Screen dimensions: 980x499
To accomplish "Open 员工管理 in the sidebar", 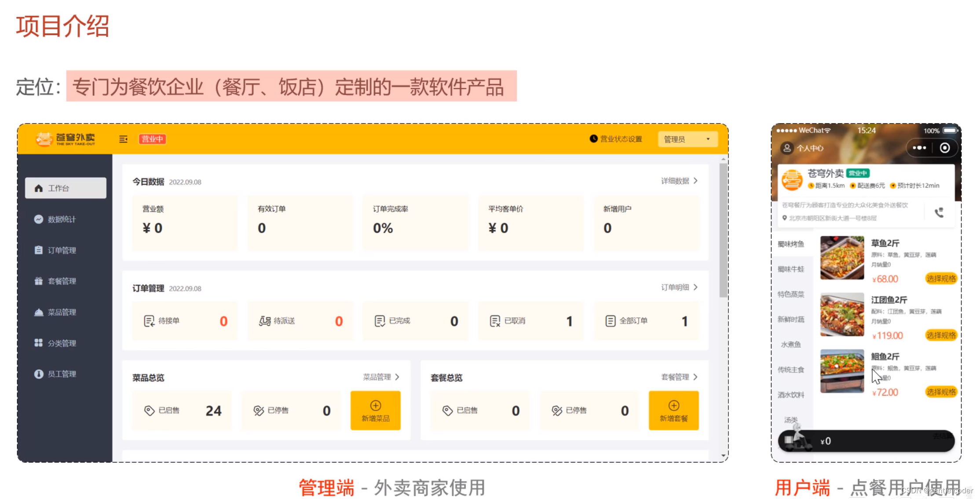I will tap(62, 374).
